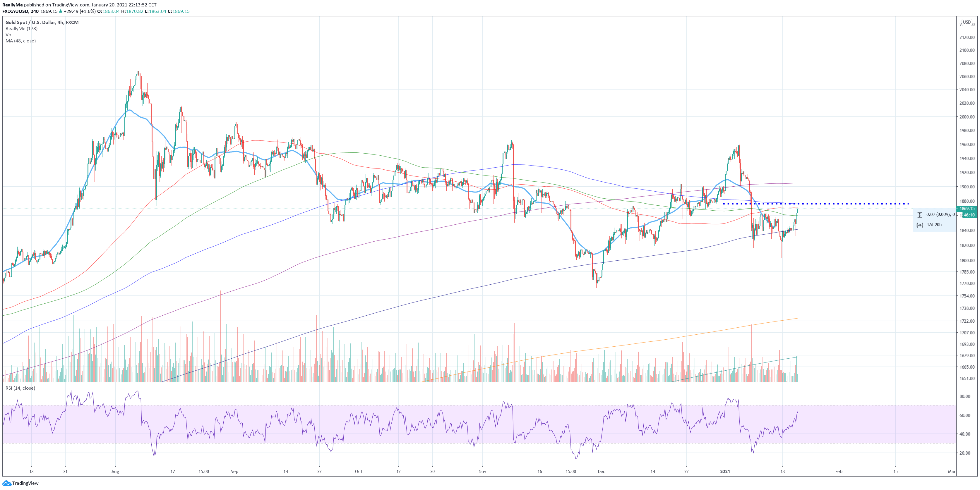The height and width of the screenshot is (490, 980).
Task: Click the 2021 label on time axis
Action: pyautogui.click(x=725, y=471)
